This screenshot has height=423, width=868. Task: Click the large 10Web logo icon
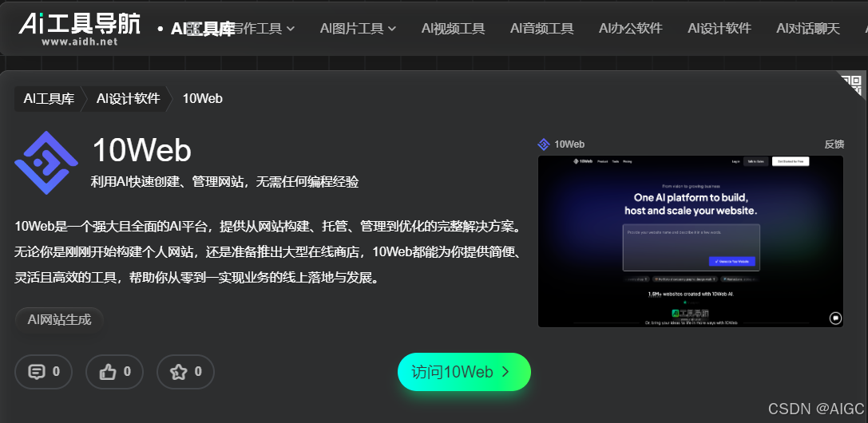pyautogui.click(x=46, y=163)
